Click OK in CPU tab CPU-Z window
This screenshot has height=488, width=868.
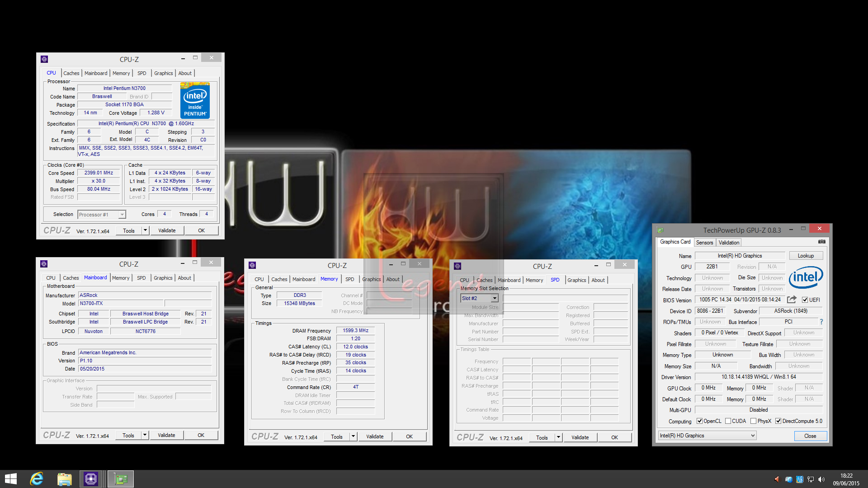click(x=201, y=230)
